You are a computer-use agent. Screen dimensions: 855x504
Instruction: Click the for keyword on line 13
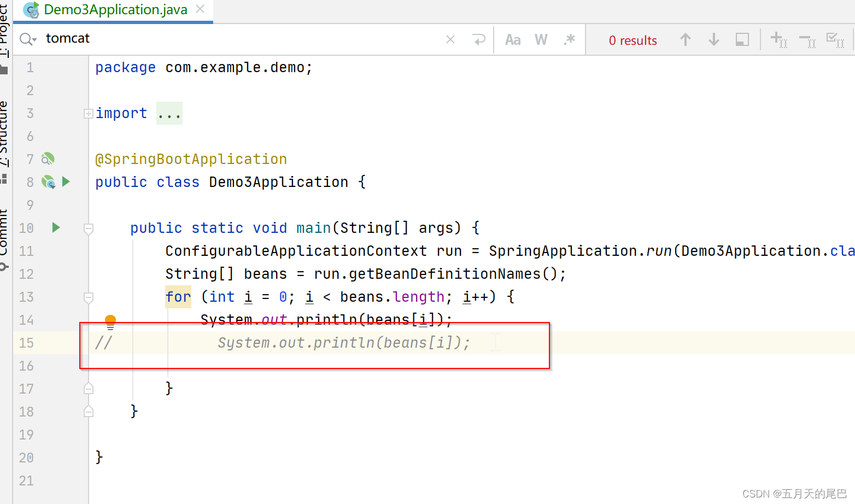point(178,297)
